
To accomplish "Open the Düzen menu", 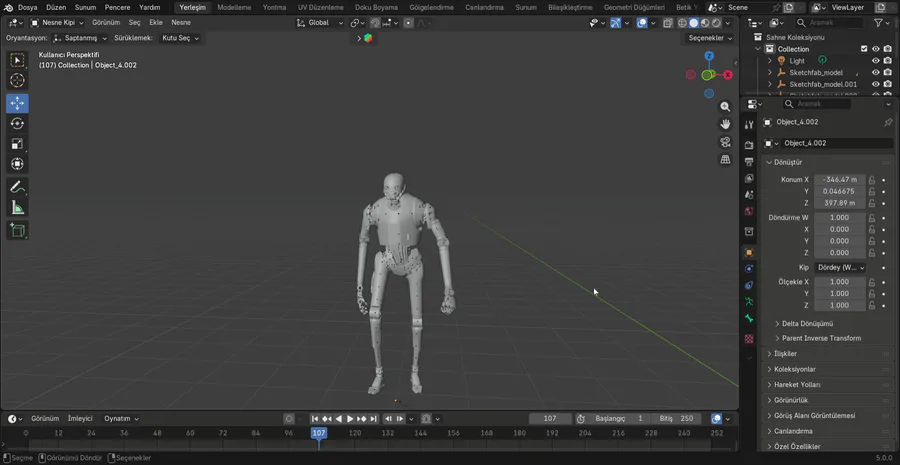I will [x=56, y=7].
